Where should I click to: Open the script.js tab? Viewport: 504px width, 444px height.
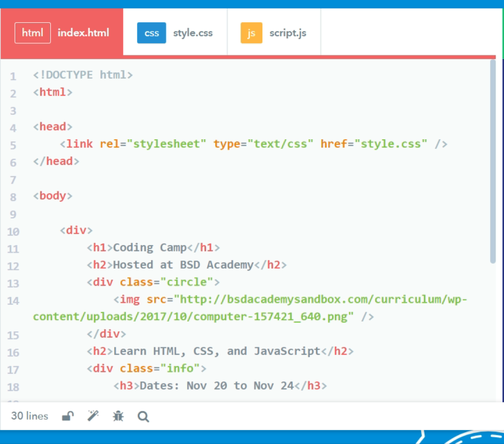274,33
